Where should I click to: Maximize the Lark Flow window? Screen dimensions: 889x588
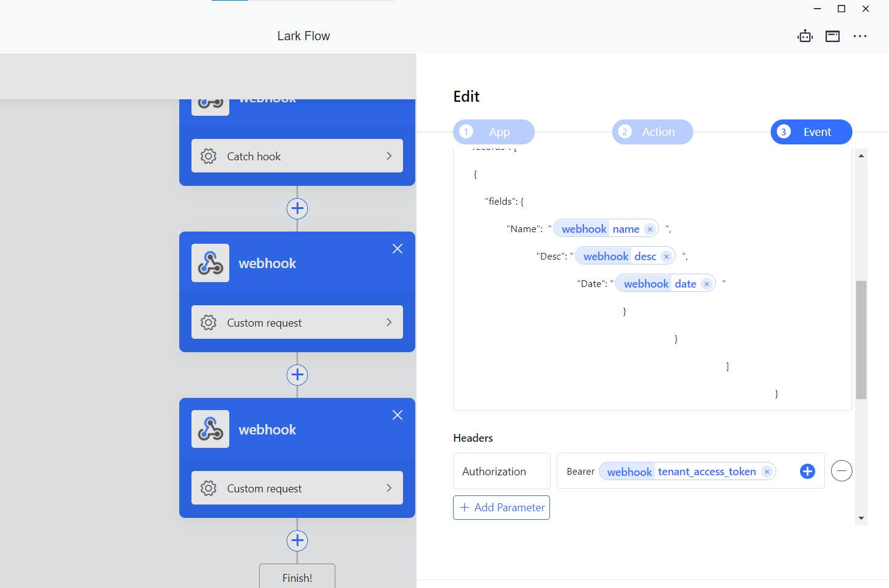(841, 9)
